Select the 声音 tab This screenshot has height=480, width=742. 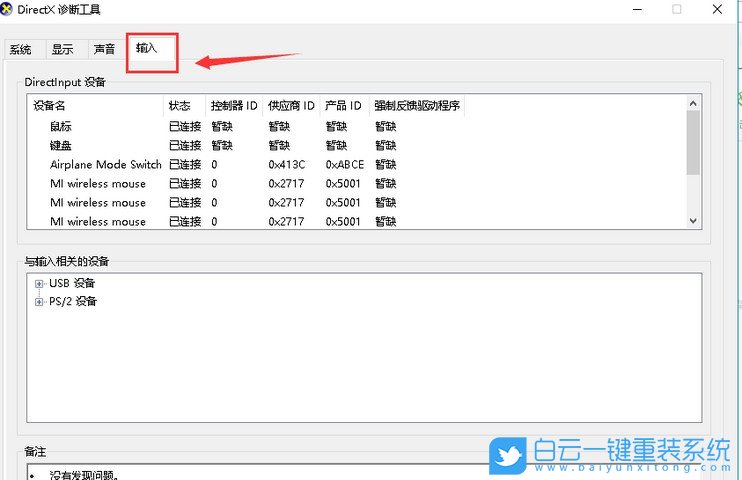(x=104, y=49)
